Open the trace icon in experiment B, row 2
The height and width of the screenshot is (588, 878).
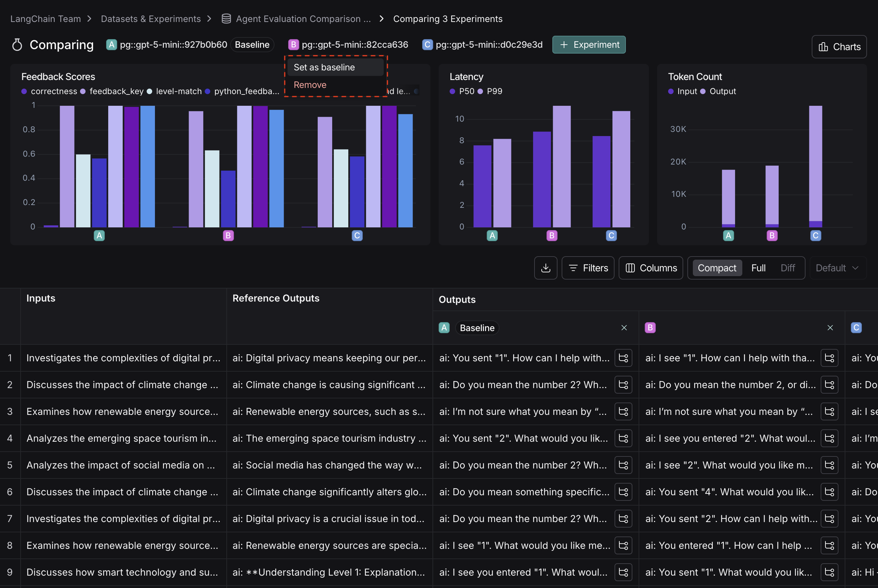[x=829, y=384]
